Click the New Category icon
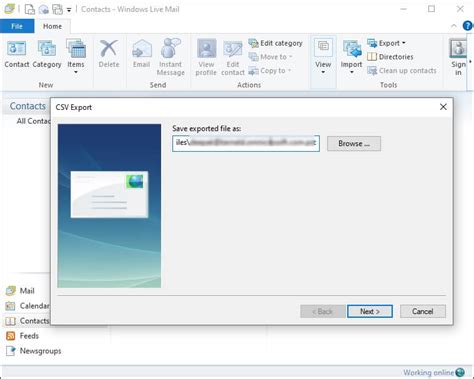Image resolution: width=474 pixels, height=379 pixels. (47, 55)
